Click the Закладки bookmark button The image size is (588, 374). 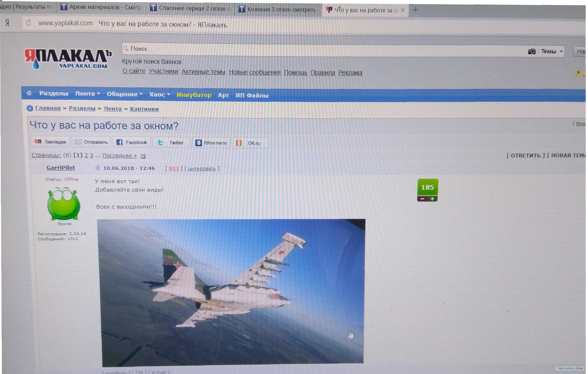[50, 142]
